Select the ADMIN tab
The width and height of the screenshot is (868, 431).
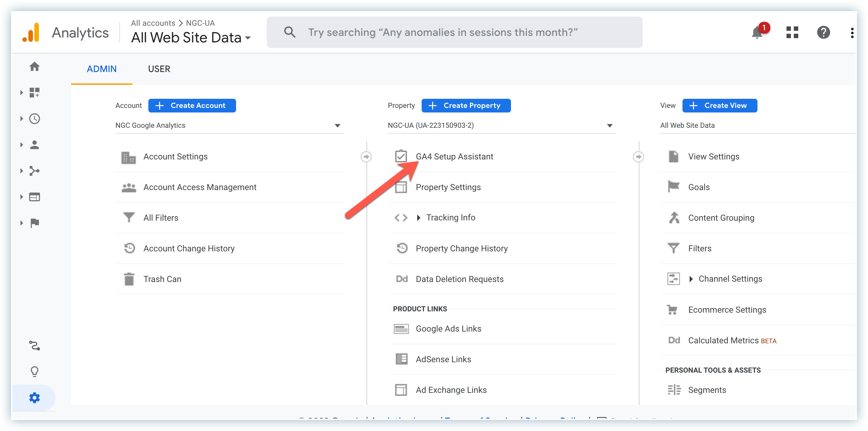(101, 69)
